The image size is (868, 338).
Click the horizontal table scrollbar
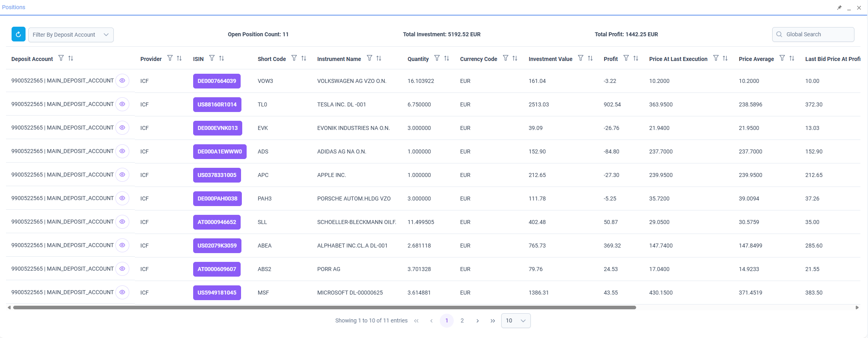click(x=324, y=307)
